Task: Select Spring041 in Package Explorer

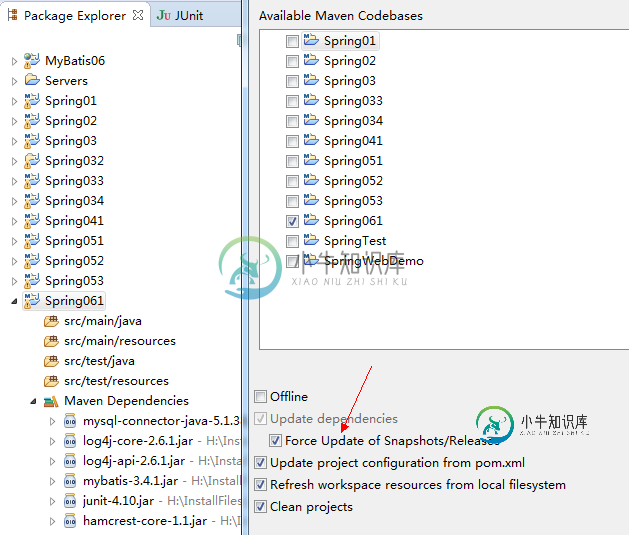Action: coord(74,221)
